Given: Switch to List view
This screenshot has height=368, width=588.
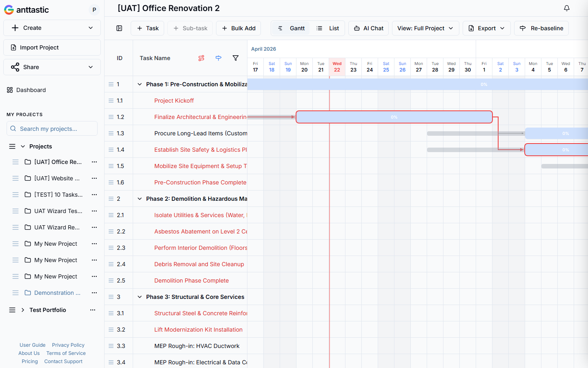Looking at the screenshot, I should (x=327, y=28).
